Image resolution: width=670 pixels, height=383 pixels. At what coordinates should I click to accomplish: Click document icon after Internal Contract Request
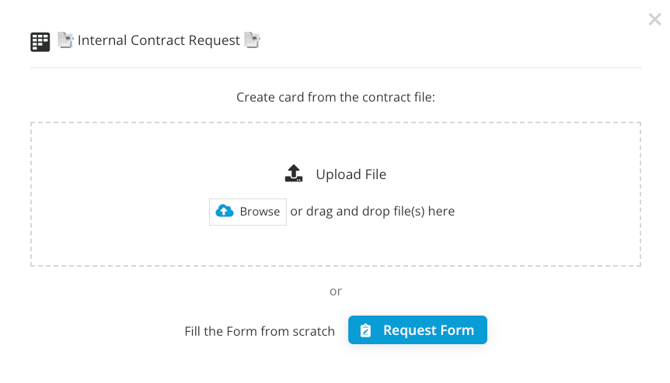click(x=252, y=40)
